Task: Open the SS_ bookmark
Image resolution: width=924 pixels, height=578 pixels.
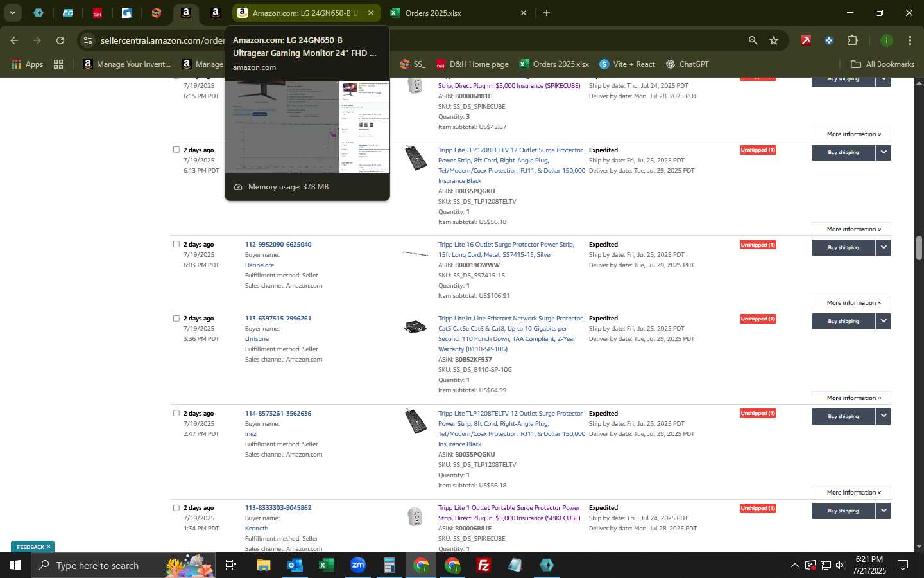Action: (413, 64)
